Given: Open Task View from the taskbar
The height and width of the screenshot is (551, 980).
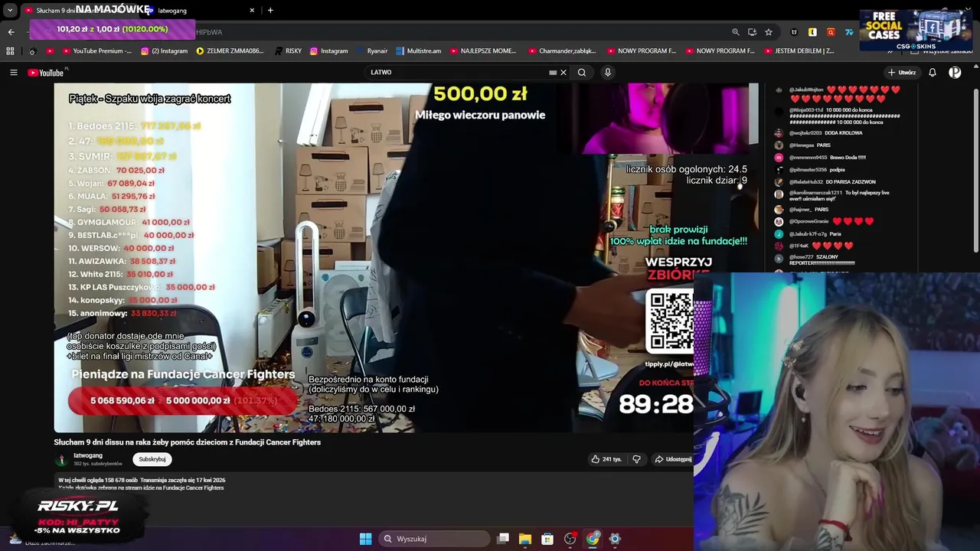Looking at the screenshot, I should click(503, 539).
